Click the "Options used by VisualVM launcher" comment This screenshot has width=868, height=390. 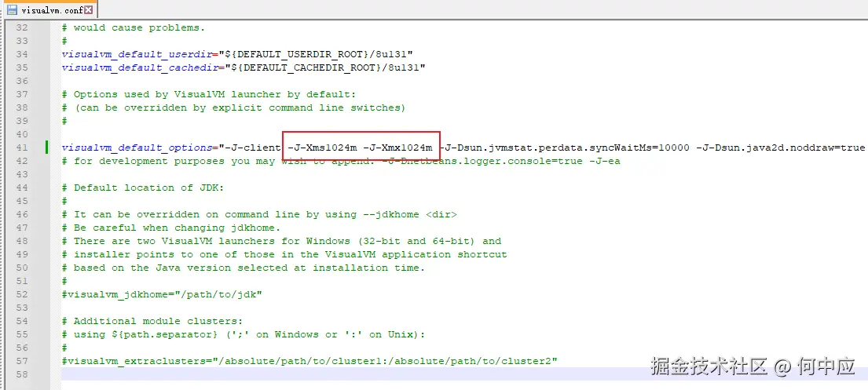[209, 94]
